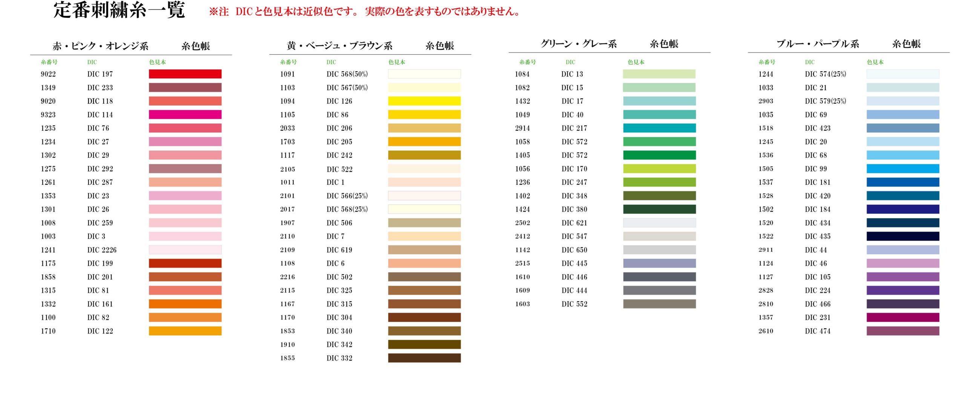Select the lime green swatch for DIC 170
980x393 pixels.
(659, 169)
